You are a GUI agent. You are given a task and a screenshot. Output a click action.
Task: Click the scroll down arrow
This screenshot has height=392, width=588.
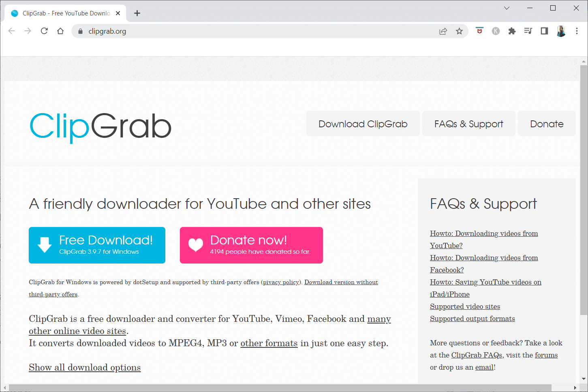coord(584,379)
